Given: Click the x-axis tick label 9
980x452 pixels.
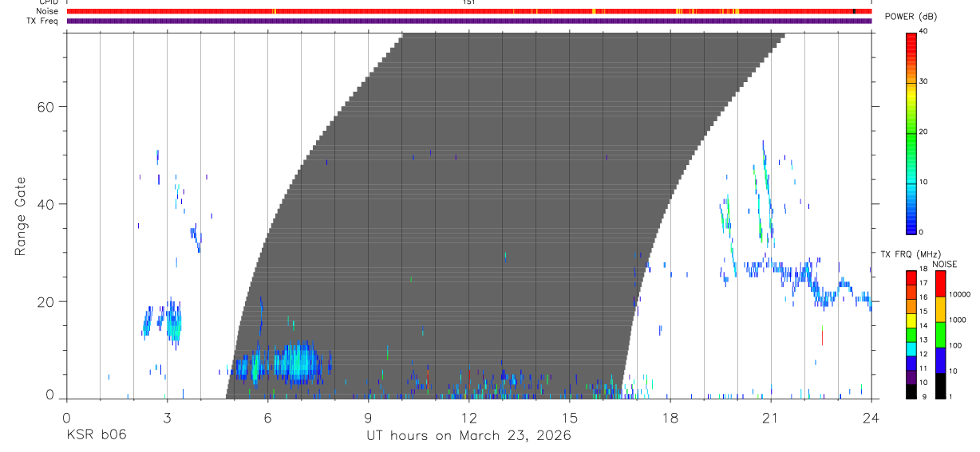Looking at the screenshot, I should 368,418.
